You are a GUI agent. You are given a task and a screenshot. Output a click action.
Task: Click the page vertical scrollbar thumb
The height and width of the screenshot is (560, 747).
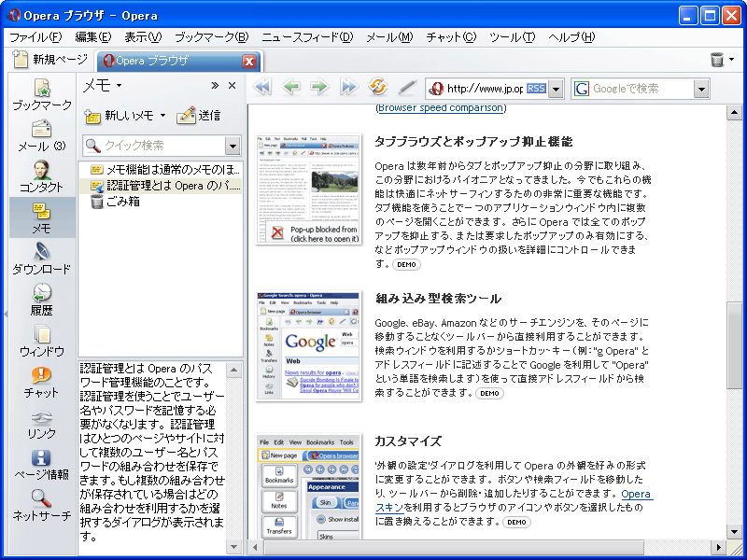734,345
